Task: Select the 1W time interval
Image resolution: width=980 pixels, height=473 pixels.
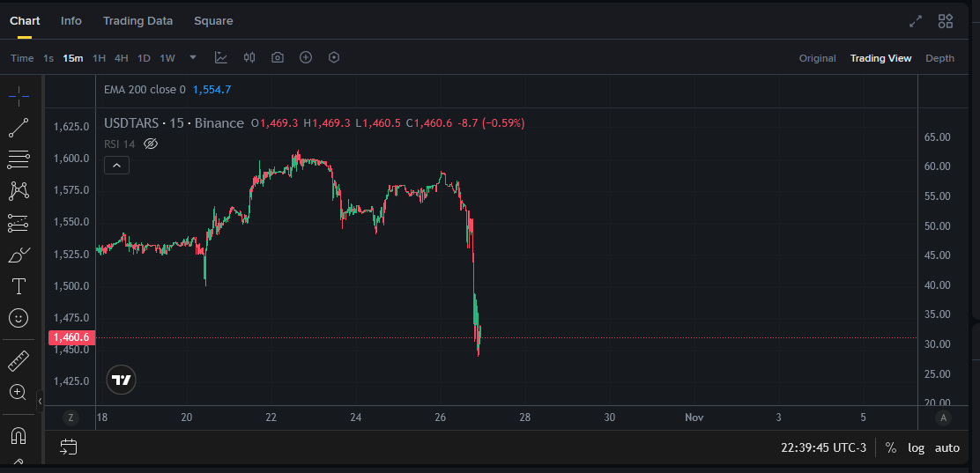Action: (x=167, y=58)
